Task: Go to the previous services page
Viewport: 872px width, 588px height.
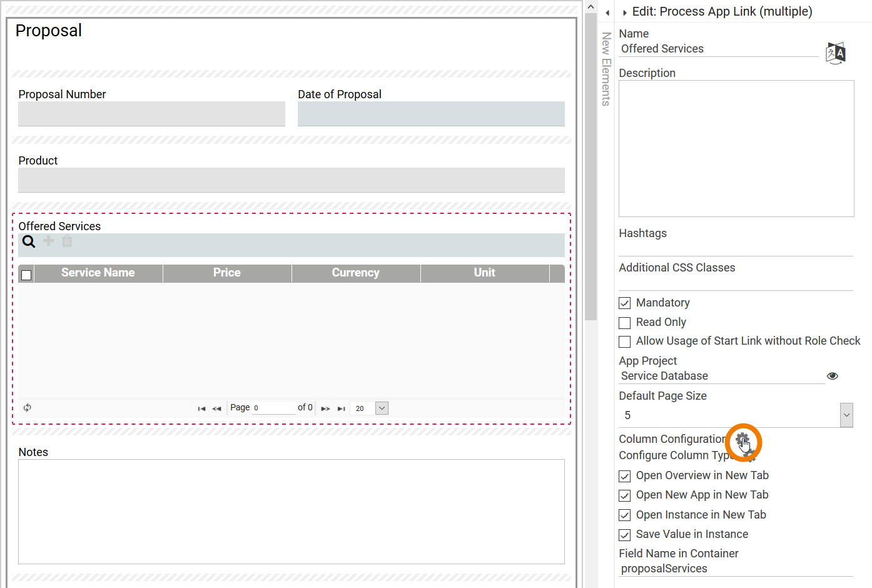Action: pos(216,408)
